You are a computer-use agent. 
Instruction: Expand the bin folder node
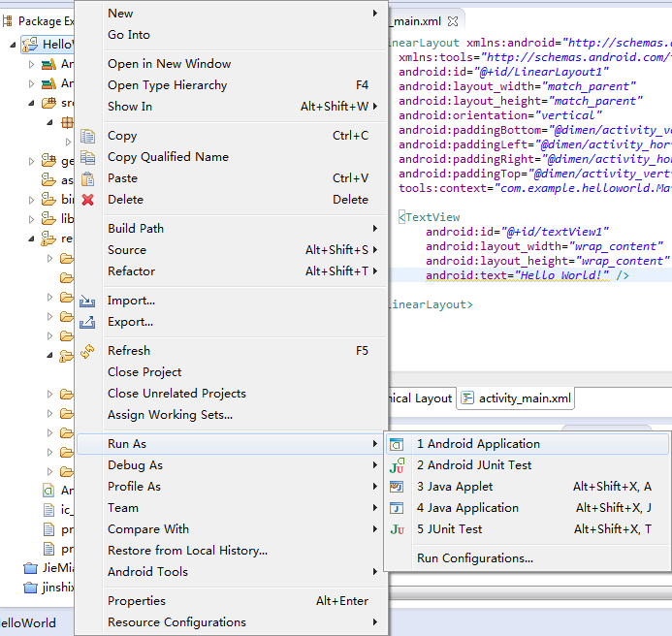click(31, 200)
